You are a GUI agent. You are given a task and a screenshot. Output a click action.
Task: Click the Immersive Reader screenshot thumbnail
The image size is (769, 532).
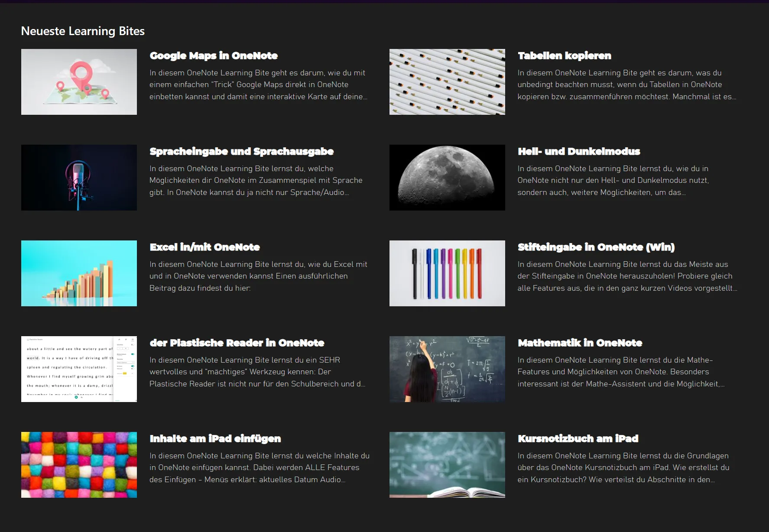(x=79, y=369)
